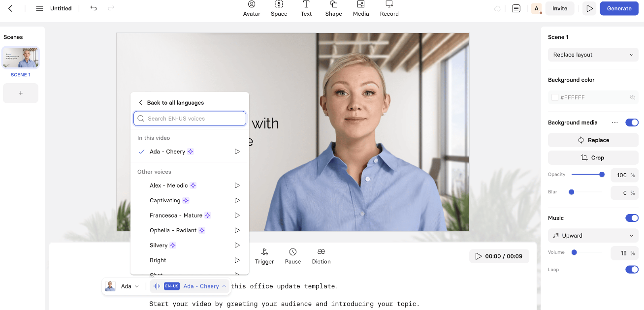Select the Francesca - Mature voice
644x310 pixels.
click(x=176, y=216)
